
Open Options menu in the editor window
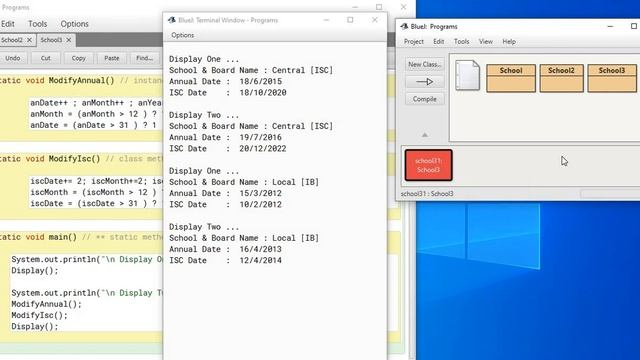(74, 24)
